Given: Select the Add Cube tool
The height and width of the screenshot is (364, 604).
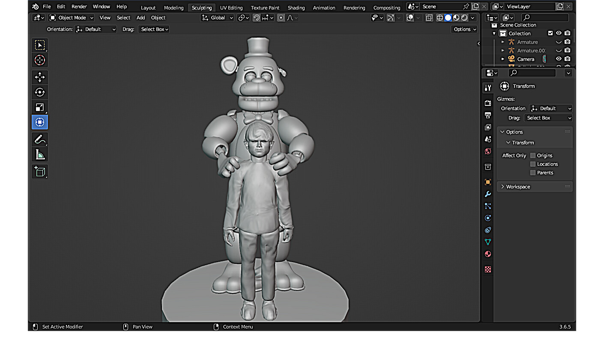Looking at the screenshot, I should pyautogui.click(x=40, y=172).
